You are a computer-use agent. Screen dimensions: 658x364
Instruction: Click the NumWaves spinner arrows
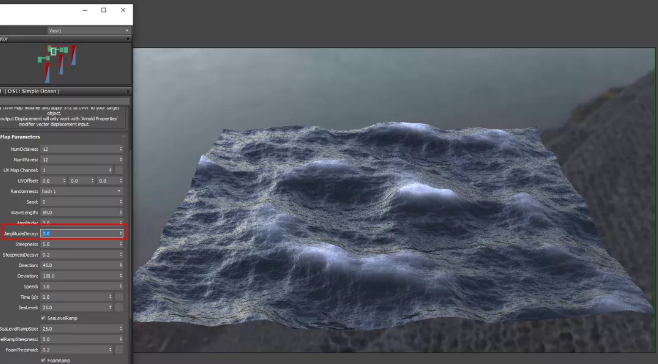[x=121, y=160]
